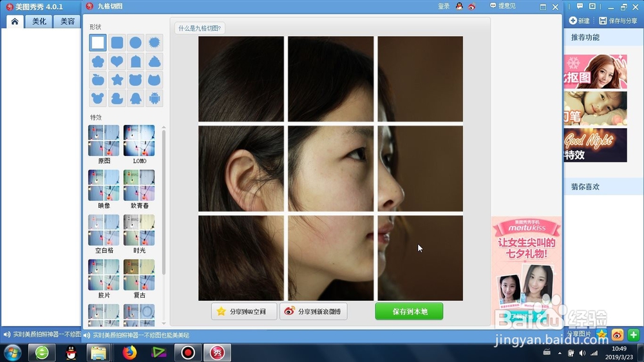Viewport: 644px width, 362px height.
Task: Click the 新建 new button
Action: 580,21
